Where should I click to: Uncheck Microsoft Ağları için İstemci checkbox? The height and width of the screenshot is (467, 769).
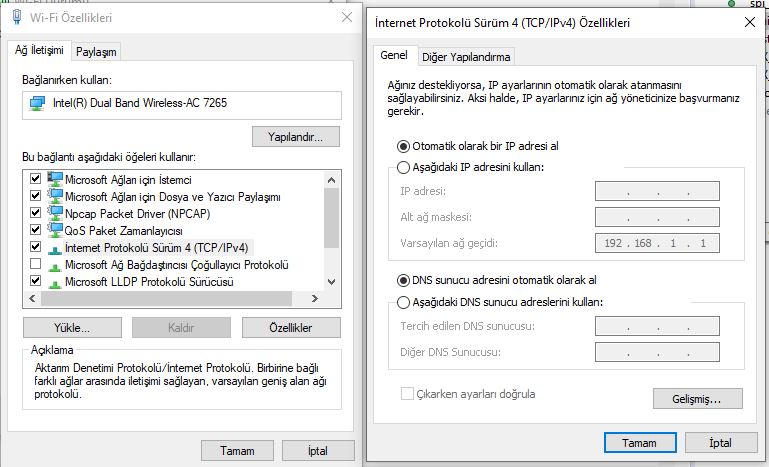pyautogui.click(x=35, y=178)
